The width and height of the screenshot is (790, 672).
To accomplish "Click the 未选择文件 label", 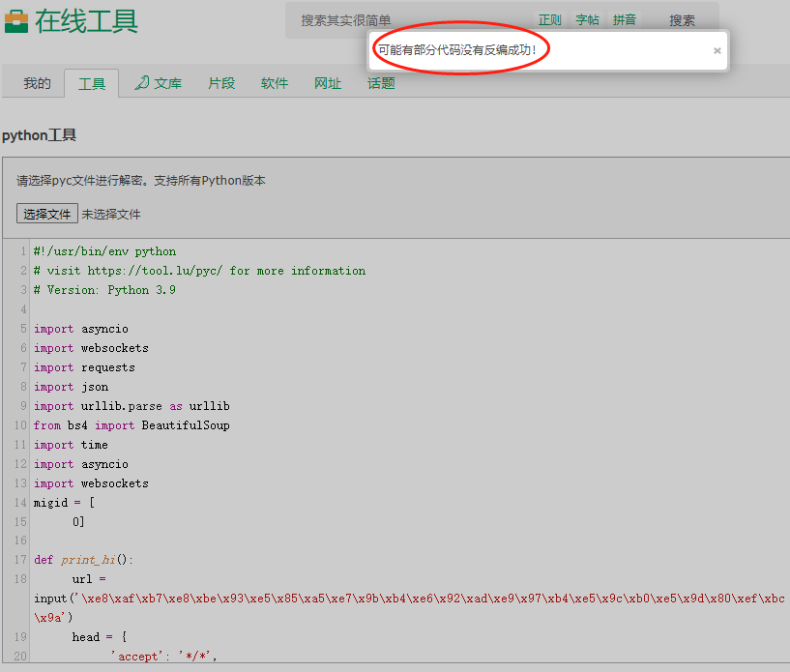I will tap(111, 214).
